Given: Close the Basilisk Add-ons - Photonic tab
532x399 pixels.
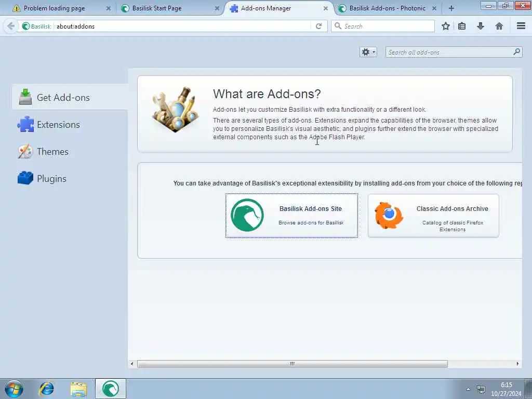Looking at the screenshot, I should [434, 8].
